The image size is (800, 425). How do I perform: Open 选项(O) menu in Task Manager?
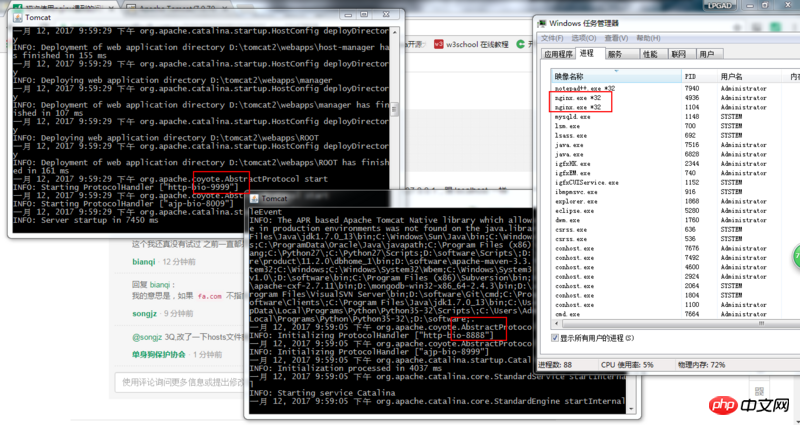[x=584, y=38]
